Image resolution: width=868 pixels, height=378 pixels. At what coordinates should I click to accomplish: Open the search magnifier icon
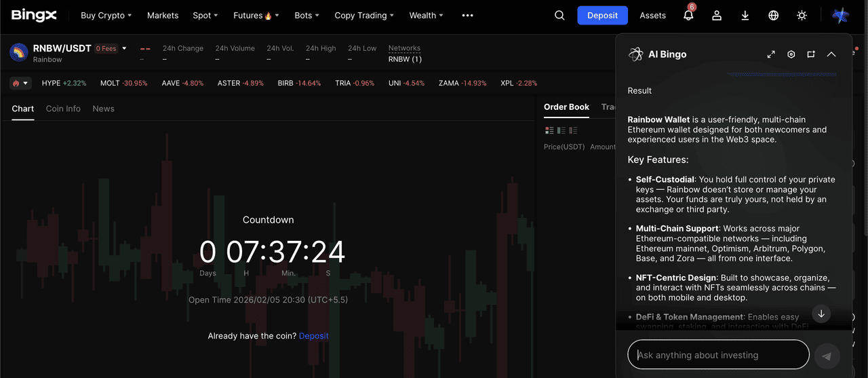pos(559,16)
